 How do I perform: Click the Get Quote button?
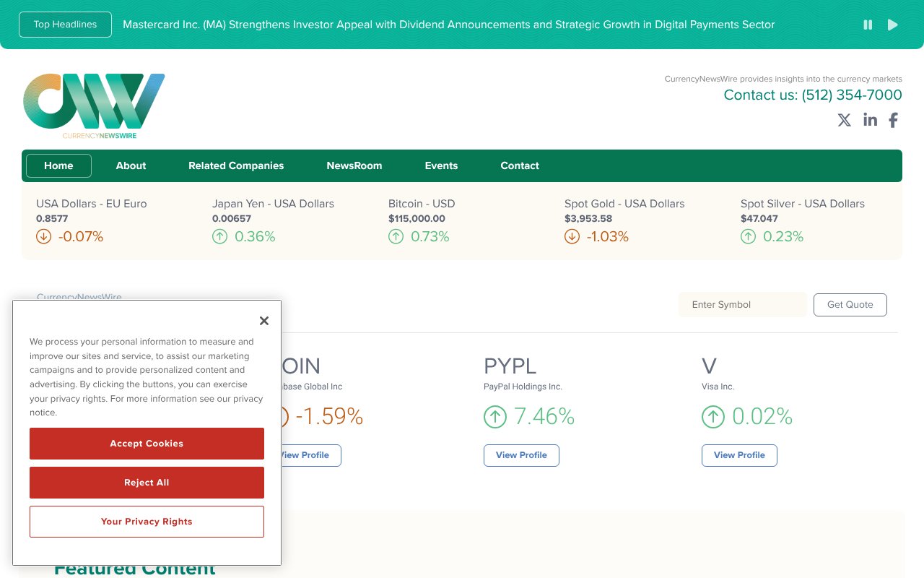850,304
